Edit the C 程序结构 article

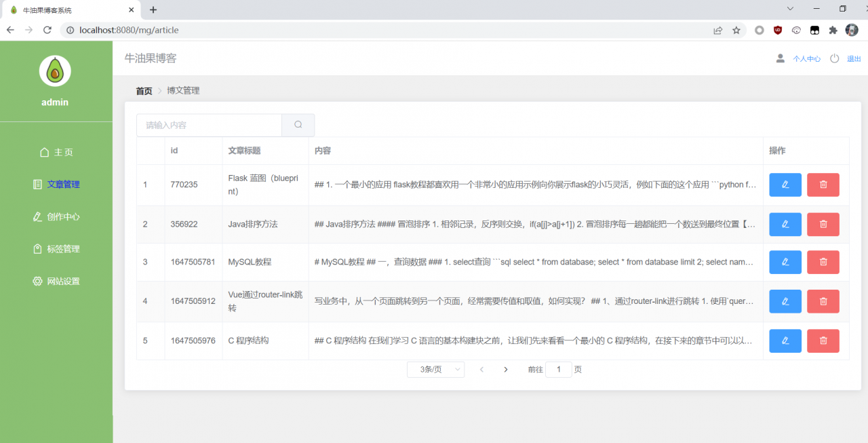785,341
